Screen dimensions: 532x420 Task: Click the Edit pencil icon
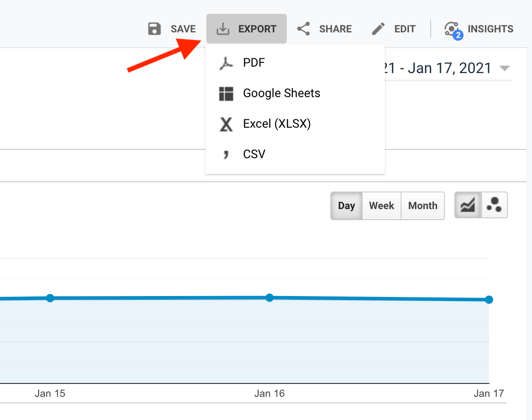point(378,28)
